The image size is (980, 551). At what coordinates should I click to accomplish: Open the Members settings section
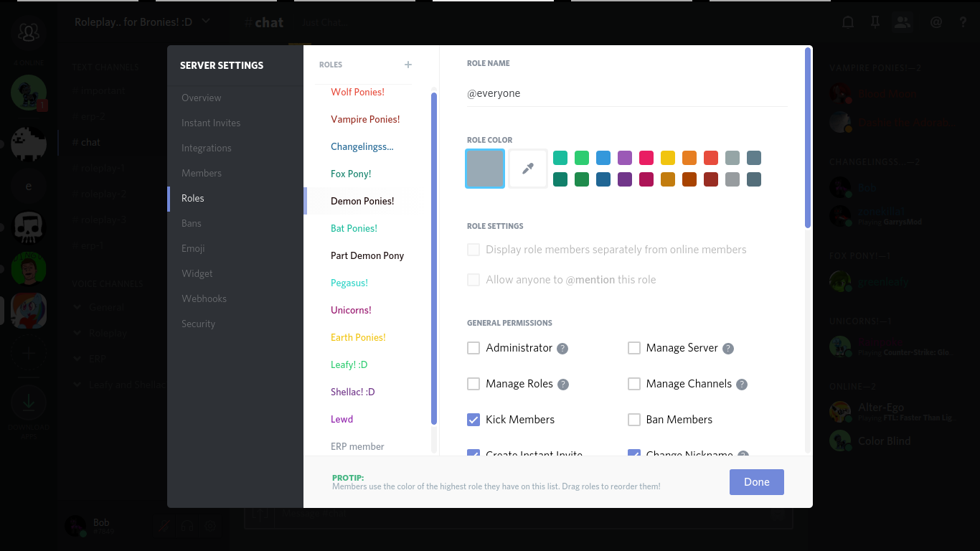tap(235, 173)
